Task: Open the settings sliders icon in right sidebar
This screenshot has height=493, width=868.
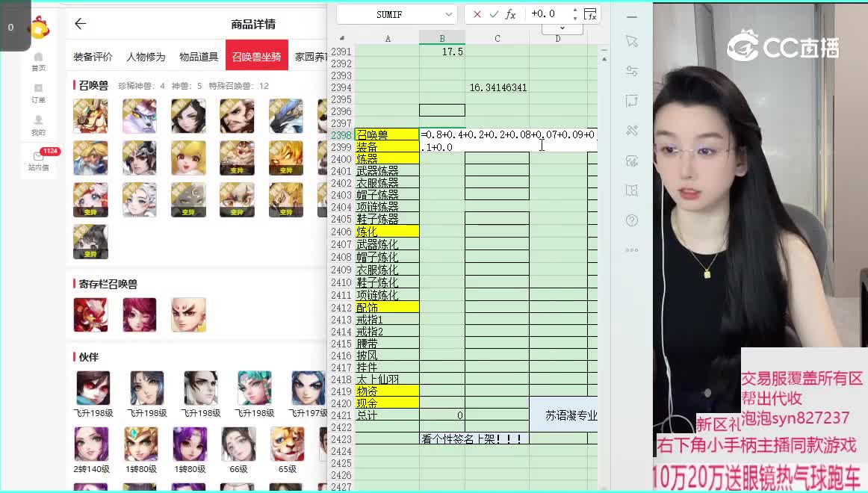Action: (x=632, y=70)
